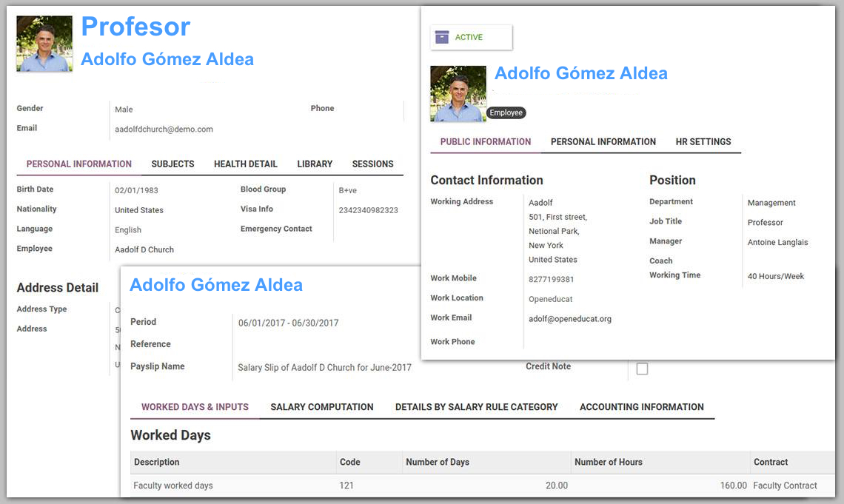Switch to employee Personal Information tab
Viewport: 844px width, 504px height.
pyautogui.click(x=603, y=142)
